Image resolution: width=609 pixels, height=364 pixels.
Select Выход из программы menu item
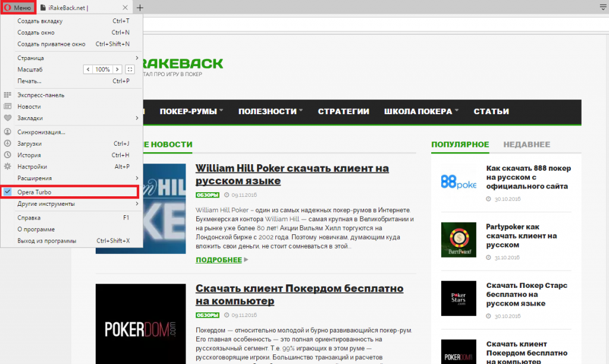(72, 241)
